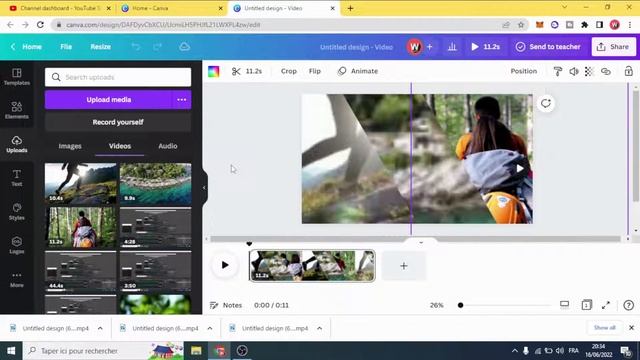
Task: Click the lock element icon
Action: [629, 71]
